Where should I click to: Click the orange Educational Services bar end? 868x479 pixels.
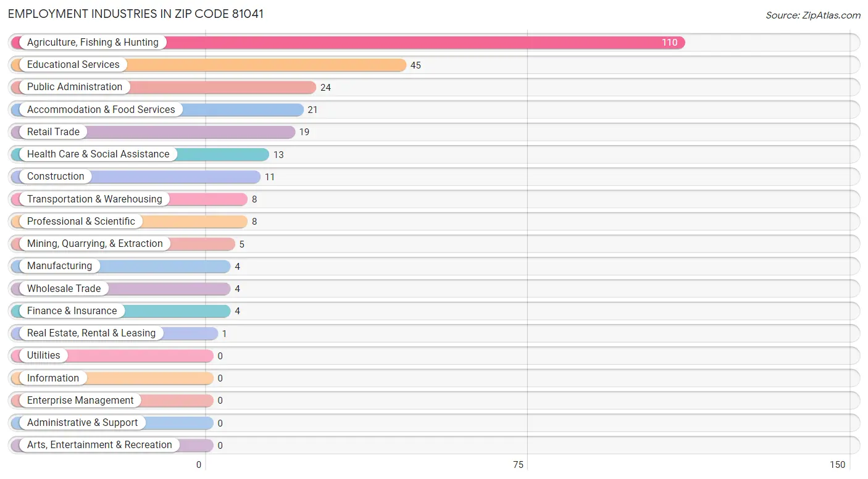[x=267, y=65]
